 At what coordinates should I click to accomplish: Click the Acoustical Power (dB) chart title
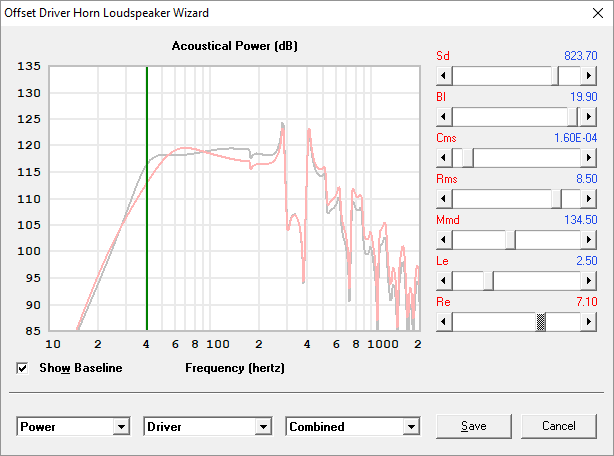click(x=235, y=46)
